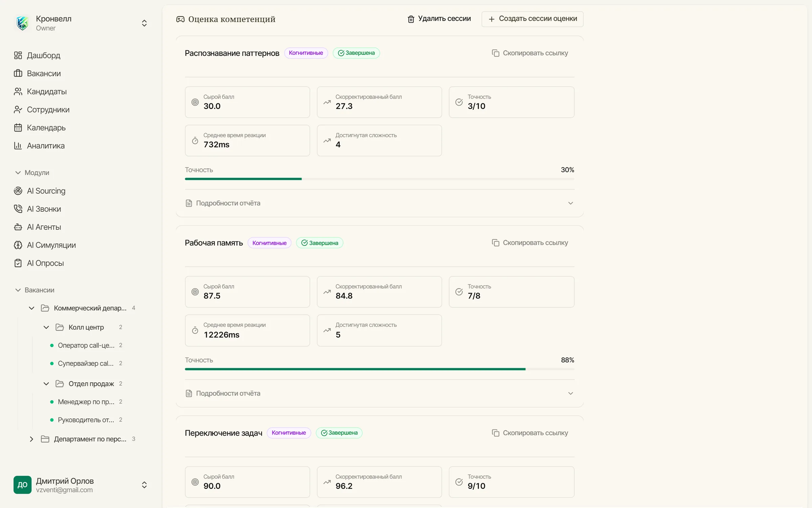Expand Подробности отчёта under Распознавание паттернов
The height and width of the screenshot is (508, 812).
[x=380, y=203]
